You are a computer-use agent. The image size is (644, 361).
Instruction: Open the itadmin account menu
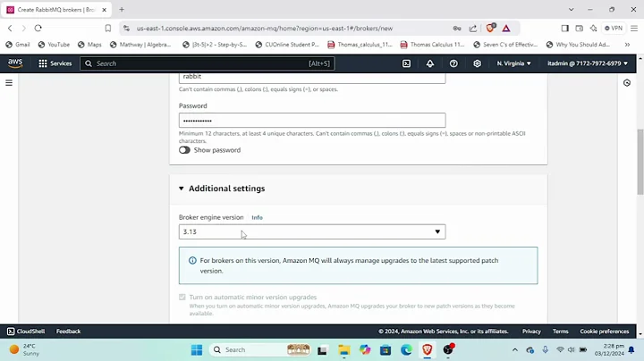pos(588,63)
